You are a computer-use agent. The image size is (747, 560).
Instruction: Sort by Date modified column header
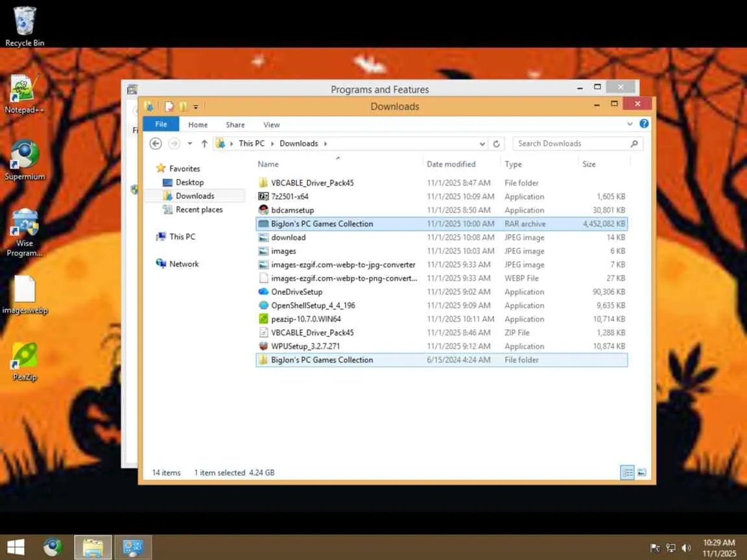[x=451, y=164]
